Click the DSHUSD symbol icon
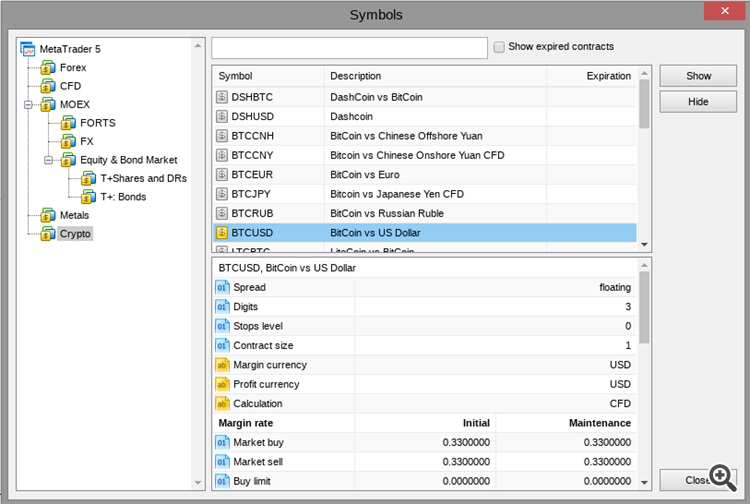Screen dimensions: 750x504 (221, 116)
